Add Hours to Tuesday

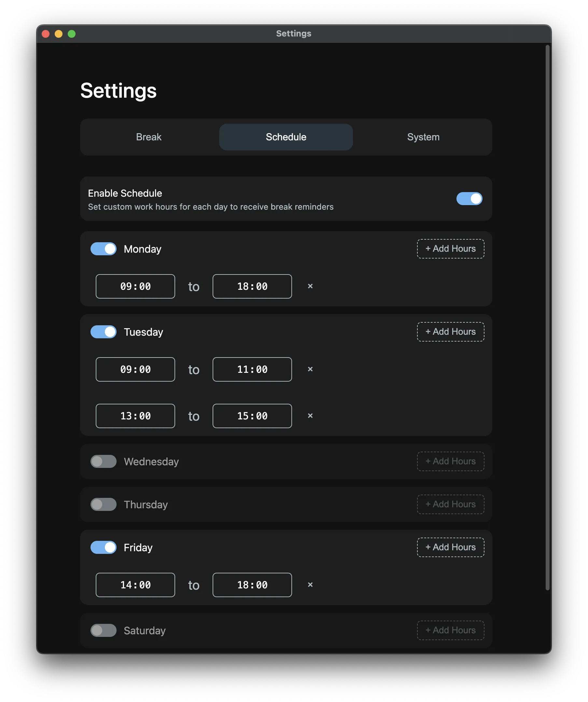point(450,331)
